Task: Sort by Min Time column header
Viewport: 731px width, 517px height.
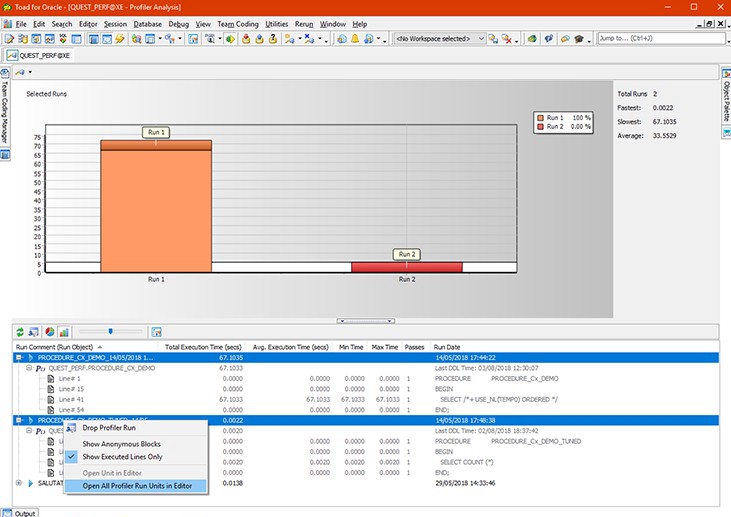Action: (351, 347)
